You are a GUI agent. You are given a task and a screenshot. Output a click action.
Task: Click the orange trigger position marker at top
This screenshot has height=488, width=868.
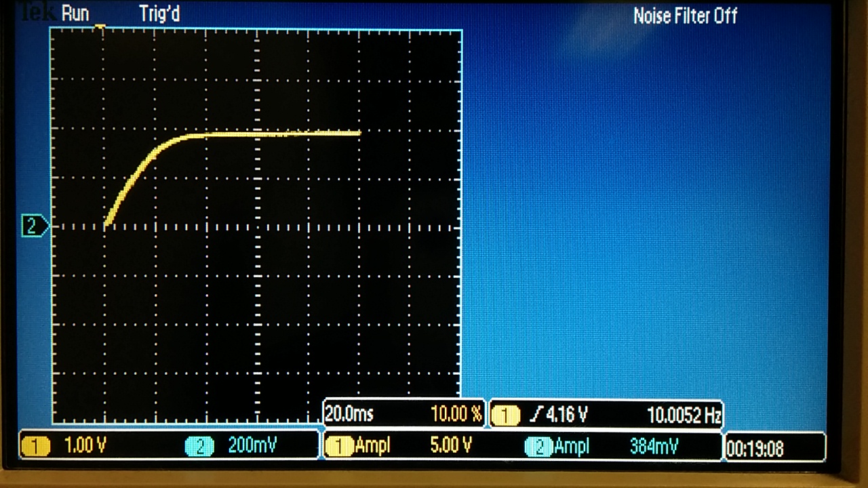(100, 27)
